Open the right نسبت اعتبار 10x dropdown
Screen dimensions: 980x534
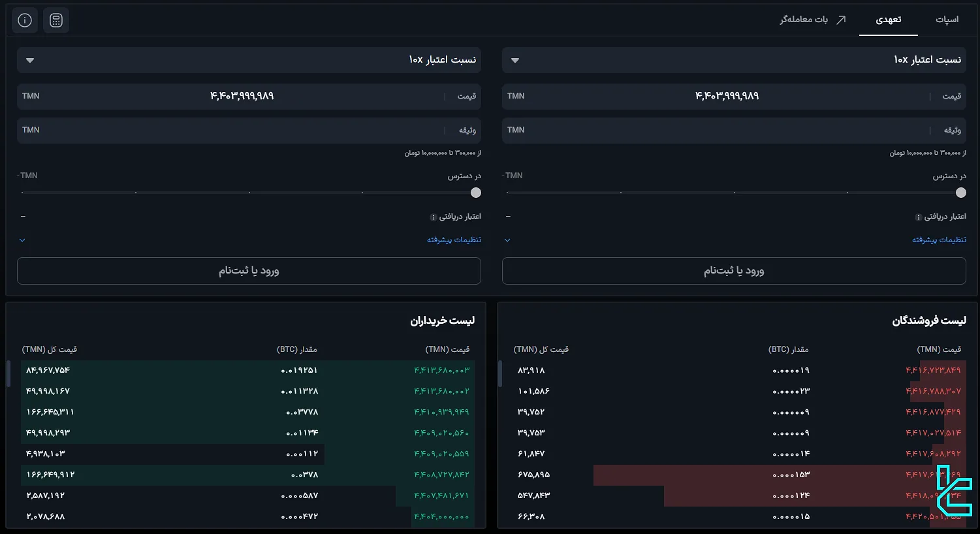[x=515, y=59]
